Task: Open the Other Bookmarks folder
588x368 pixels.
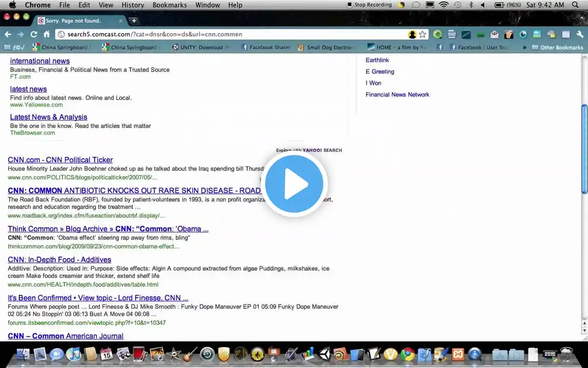Action: pyautogui.click(x=557, y=48)
